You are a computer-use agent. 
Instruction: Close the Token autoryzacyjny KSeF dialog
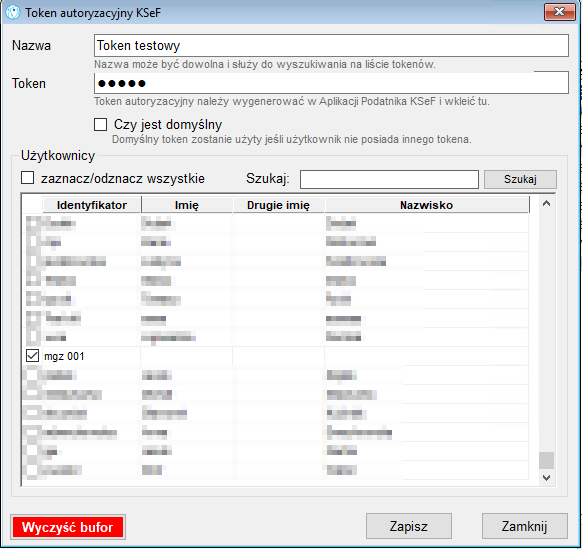(559, 12)
